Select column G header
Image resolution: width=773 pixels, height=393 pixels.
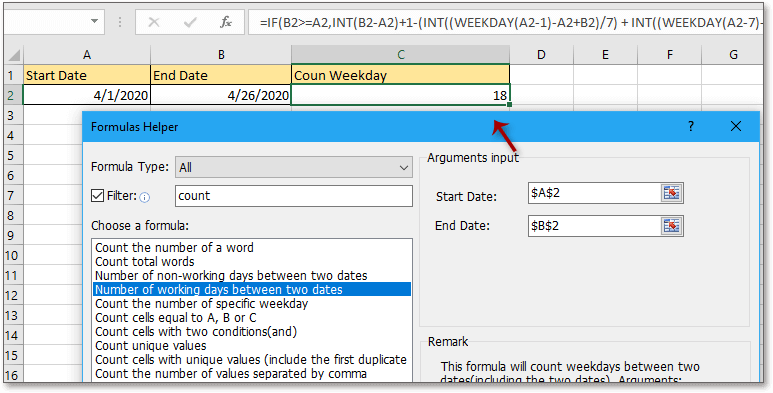click(733, 55)
